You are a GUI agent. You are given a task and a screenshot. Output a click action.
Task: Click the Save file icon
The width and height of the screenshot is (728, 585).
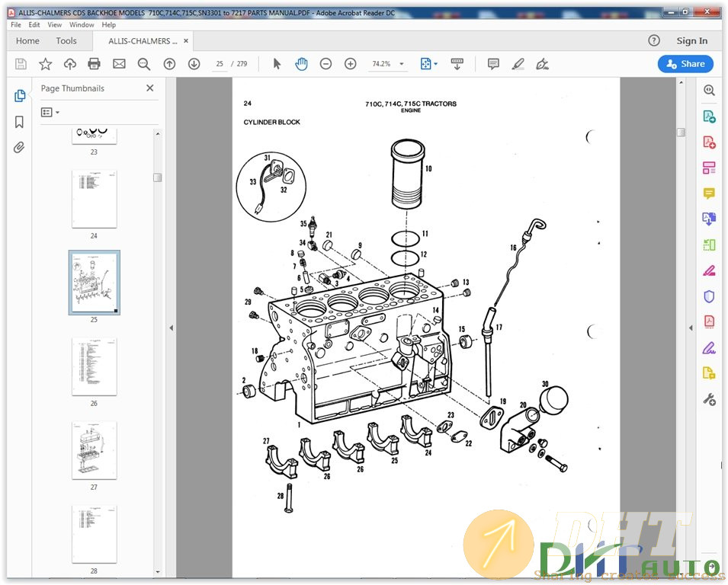[21, 64]
